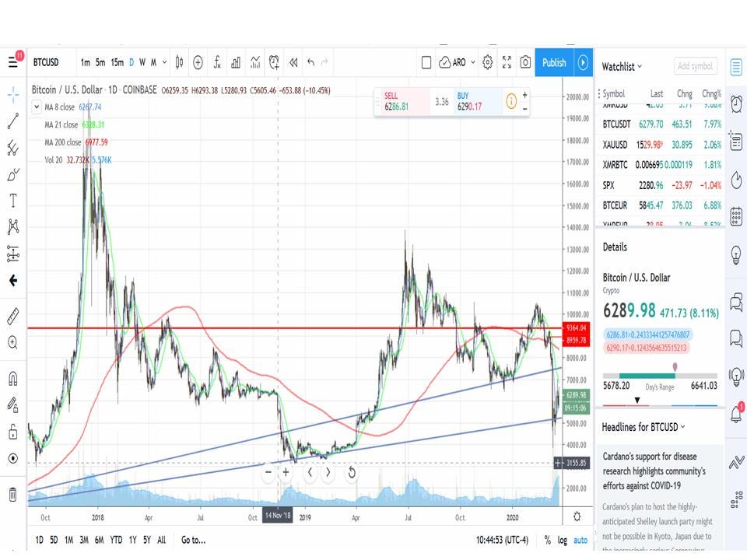The width and height of the screenshot is (747, 560).
Task: Toggle auto scale
Action: 580,541
